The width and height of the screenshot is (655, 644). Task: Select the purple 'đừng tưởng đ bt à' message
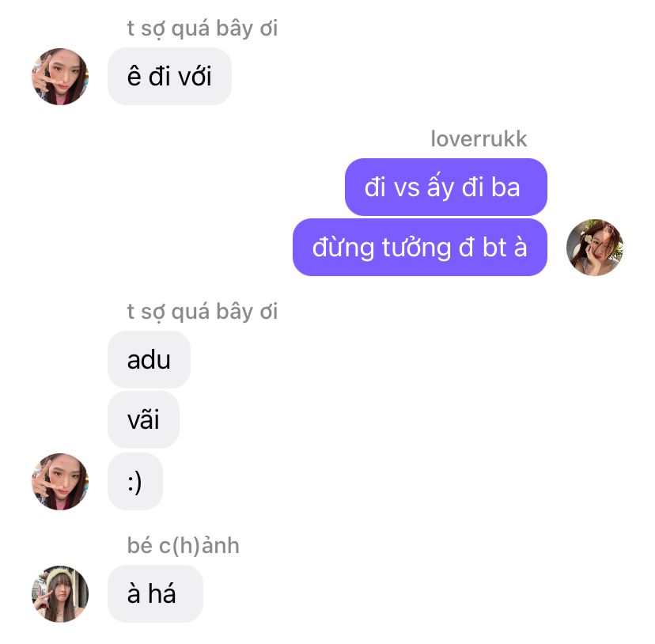pos(420,248)
